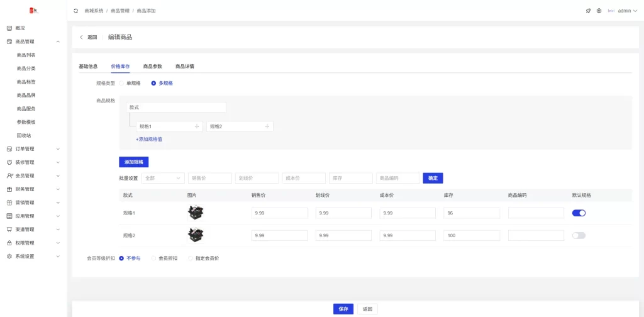Turn off default spec switch for 规格1
The height and width of the screenshot is (317, 644).
(579, 213)
